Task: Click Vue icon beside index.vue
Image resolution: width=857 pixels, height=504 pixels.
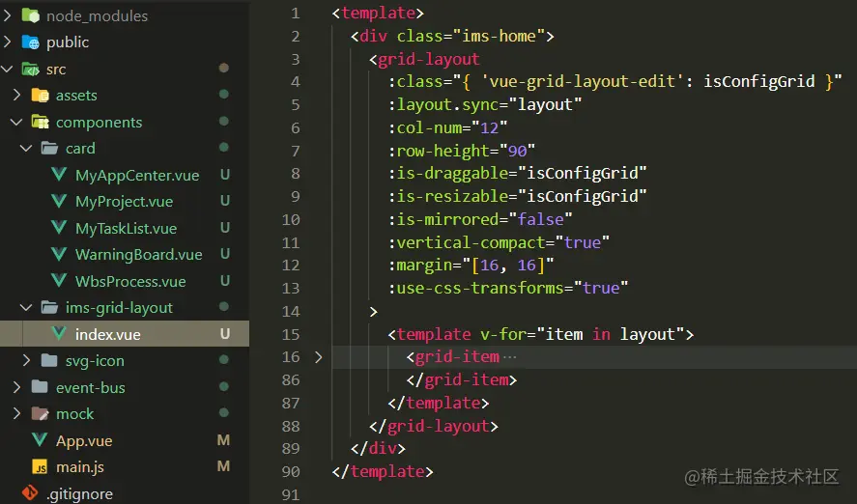Action: (x=59, y=334)
